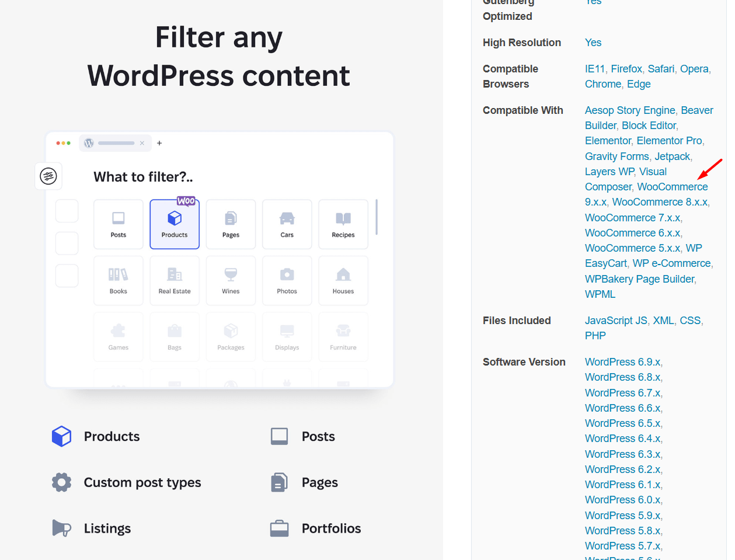
Task: Open the Block Editor link
Action: click(x=649, y=126)
